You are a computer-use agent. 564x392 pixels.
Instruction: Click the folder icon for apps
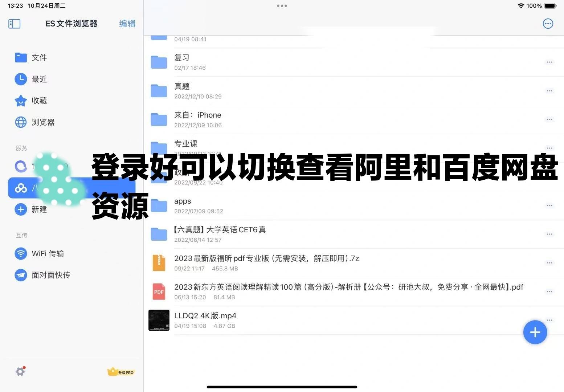pos(159,205)
